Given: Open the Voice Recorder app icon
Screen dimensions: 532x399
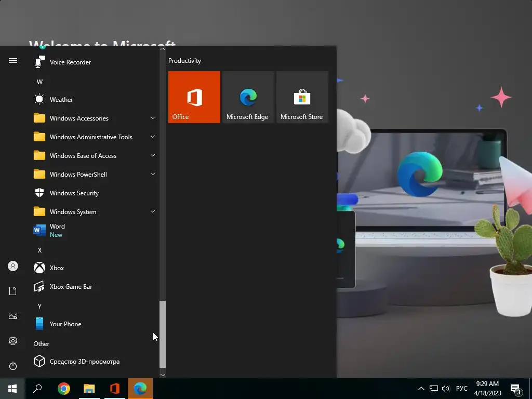Looking at the screenshot, I should click(39, 62).
